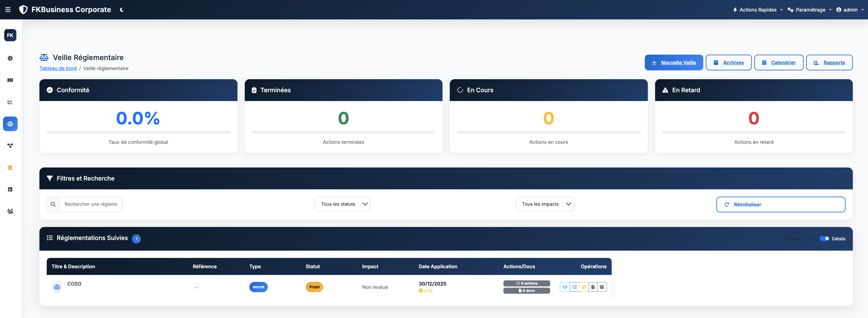Open the dashboard gauge icon in sidebar
868x318 pixels.
click(x=10, y=58)
